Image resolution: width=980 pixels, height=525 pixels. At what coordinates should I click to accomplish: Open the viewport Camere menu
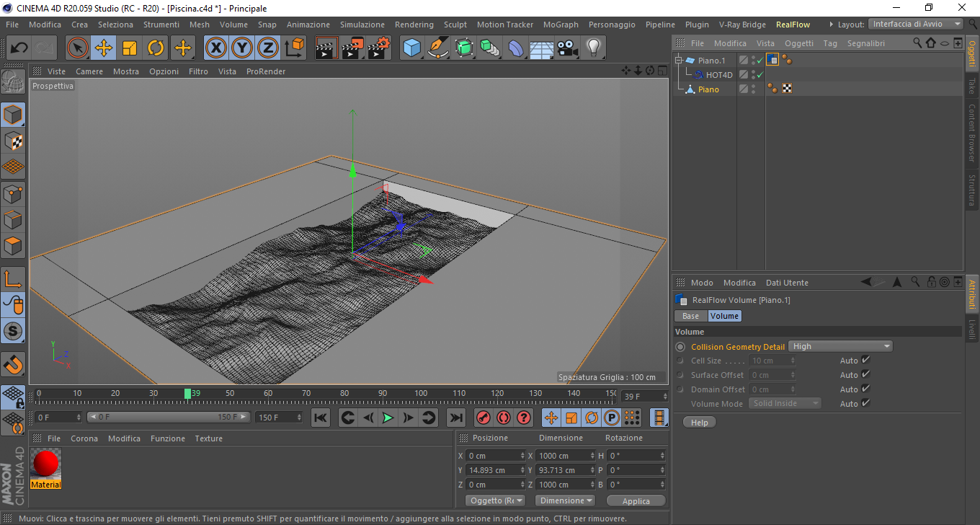89,71
